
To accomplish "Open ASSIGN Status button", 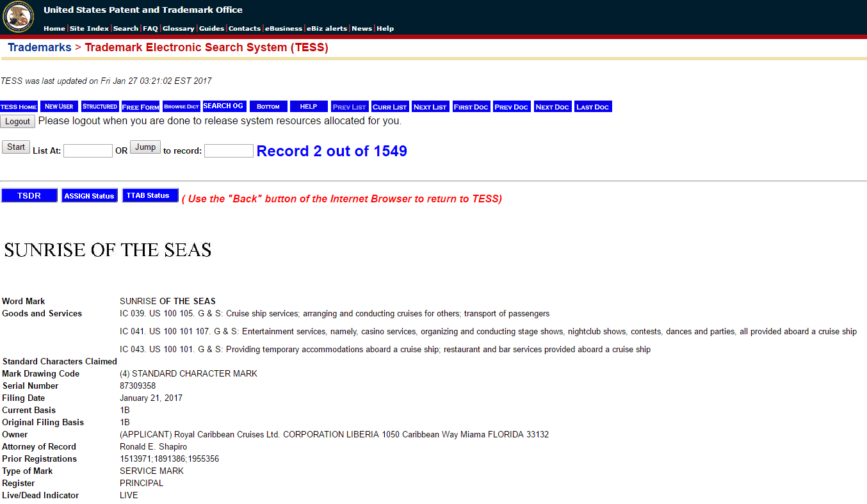I will [90, 196].
